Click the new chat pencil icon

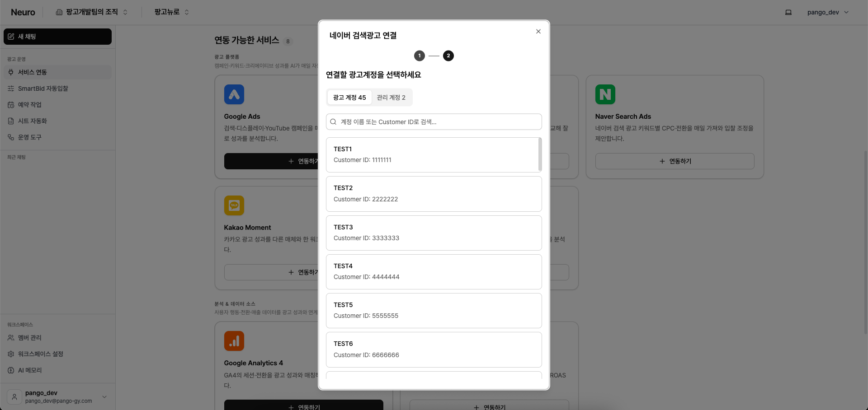(x=11, y=37)
